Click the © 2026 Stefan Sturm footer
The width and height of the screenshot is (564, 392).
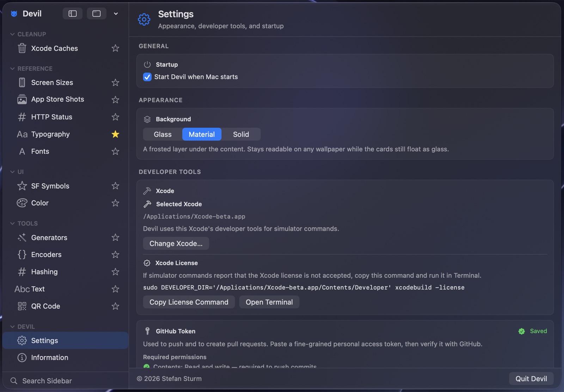169,379
